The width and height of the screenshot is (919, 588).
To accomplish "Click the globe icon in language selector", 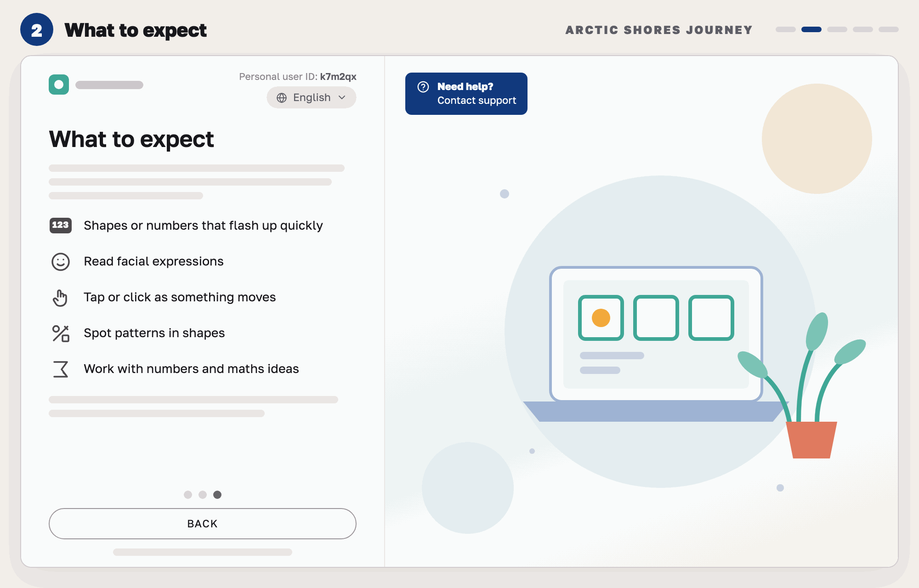I will click(282, 98).
